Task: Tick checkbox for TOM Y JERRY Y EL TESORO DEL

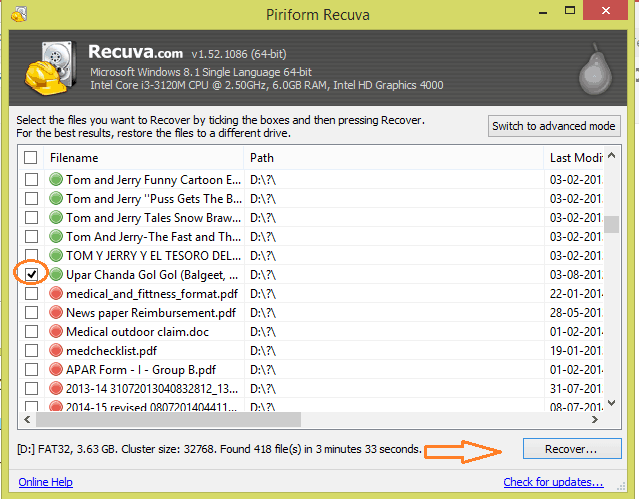Action: pyautogui.click(x=31, y=255)
